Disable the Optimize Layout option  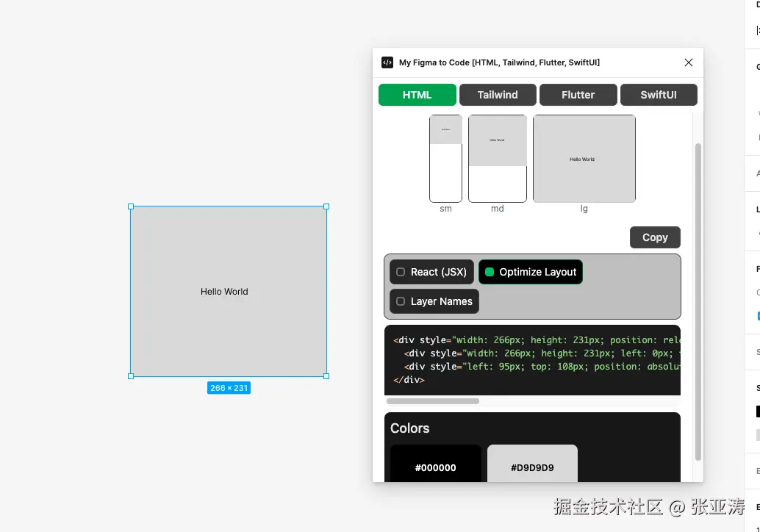click(x=531, y=272)
